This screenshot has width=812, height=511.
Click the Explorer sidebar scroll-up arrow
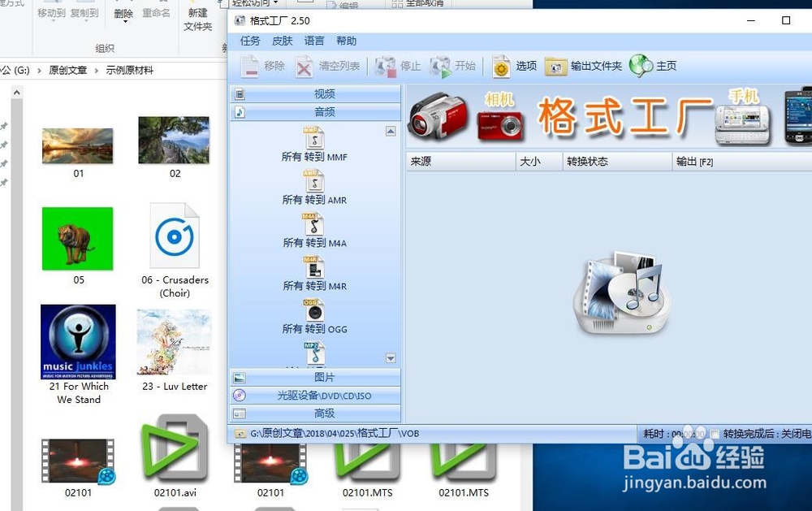click(16, 93)
